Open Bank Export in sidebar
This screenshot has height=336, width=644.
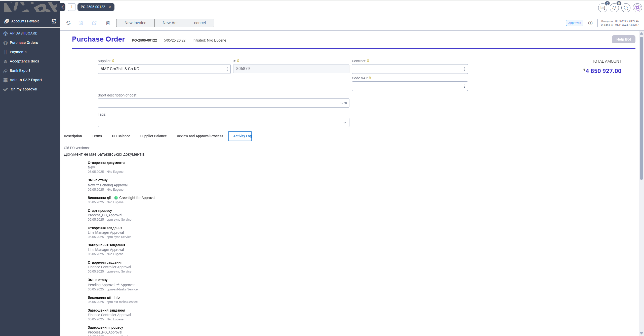tap(20, 71)
